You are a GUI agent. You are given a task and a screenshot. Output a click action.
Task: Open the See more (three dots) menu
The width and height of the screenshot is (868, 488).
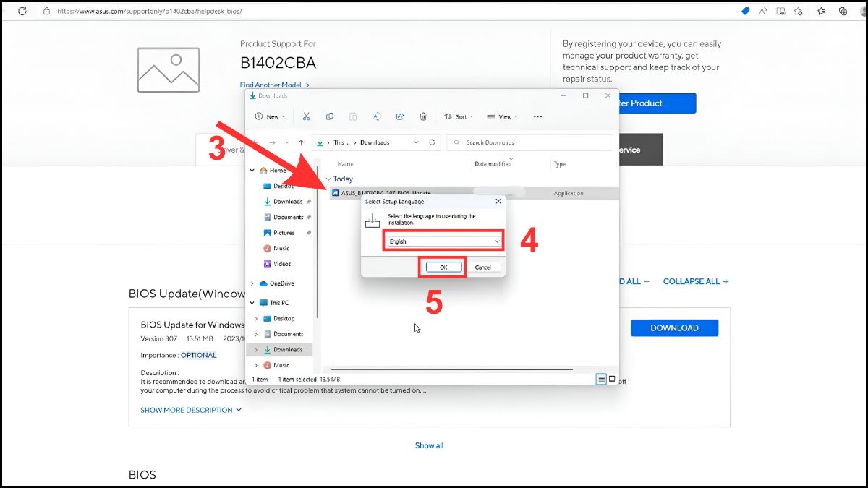(x=537, y=116)
